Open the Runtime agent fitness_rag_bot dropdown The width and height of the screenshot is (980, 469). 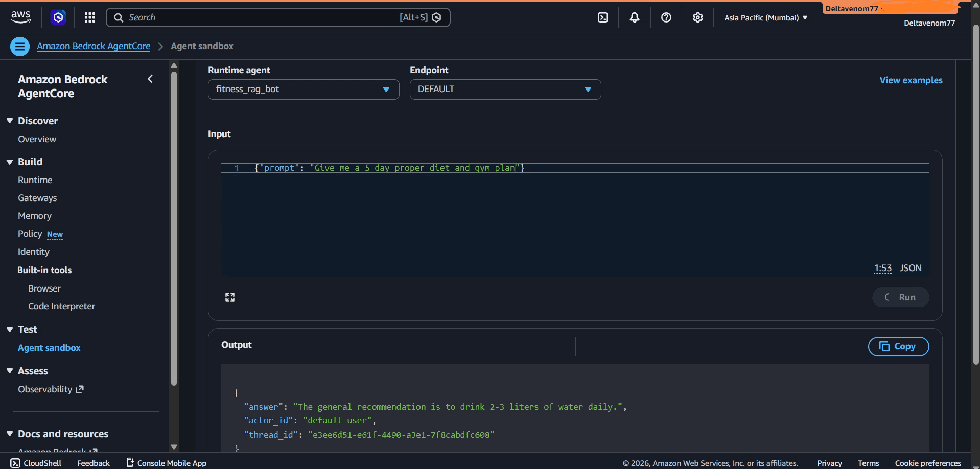click(304, 90)
